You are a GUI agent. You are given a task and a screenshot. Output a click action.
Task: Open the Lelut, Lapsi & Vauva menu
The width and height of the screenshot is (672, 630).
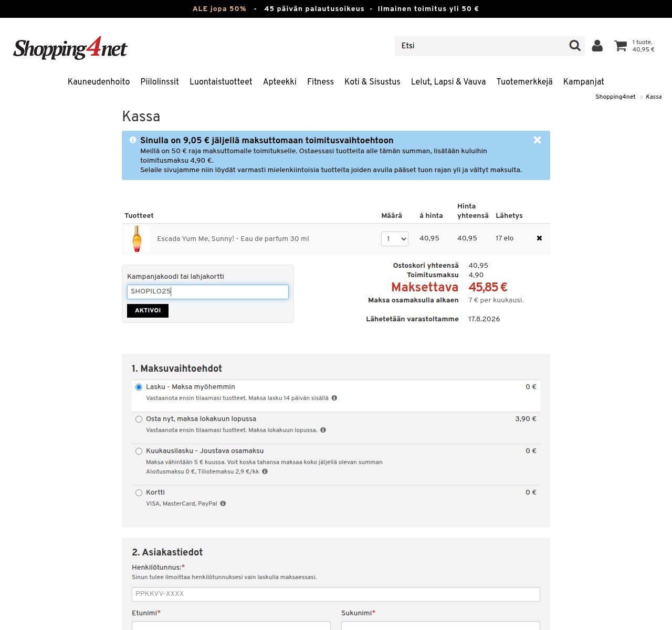tap(448, 81)
